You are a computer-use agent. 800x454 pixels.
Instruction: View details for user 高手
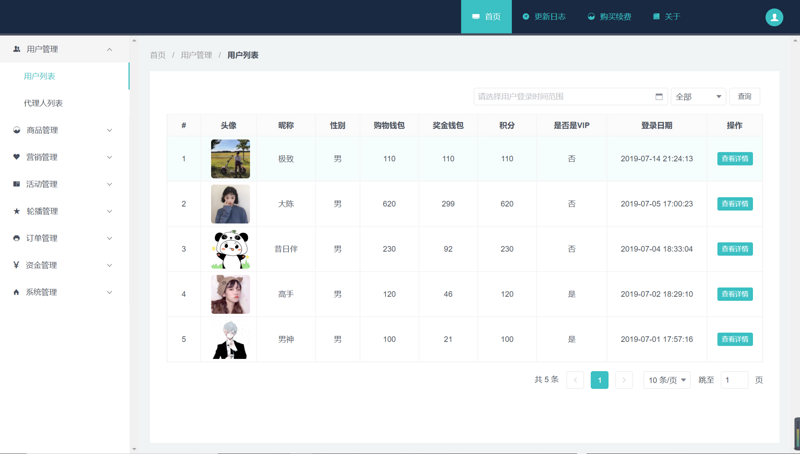click(735, 294)
